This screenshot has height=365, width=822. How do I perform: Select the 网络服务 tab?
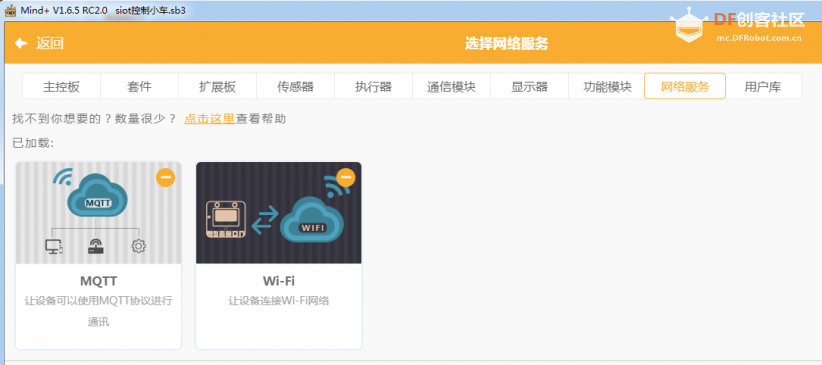point(685,87)
